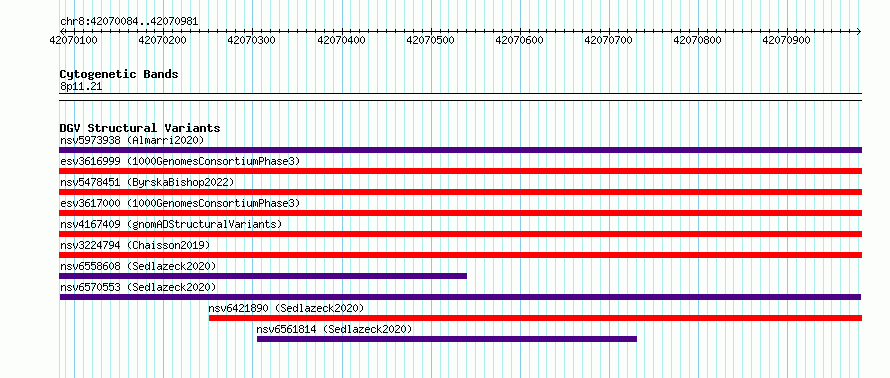Click ruler position 42070500
Image resolution: width=890 pixels, height=378 pixels.
coord(431,40)
